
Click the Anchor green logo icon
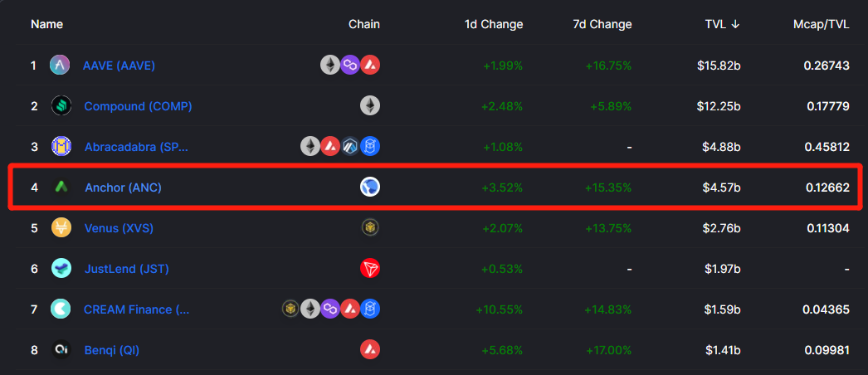[x=61, y=187]
